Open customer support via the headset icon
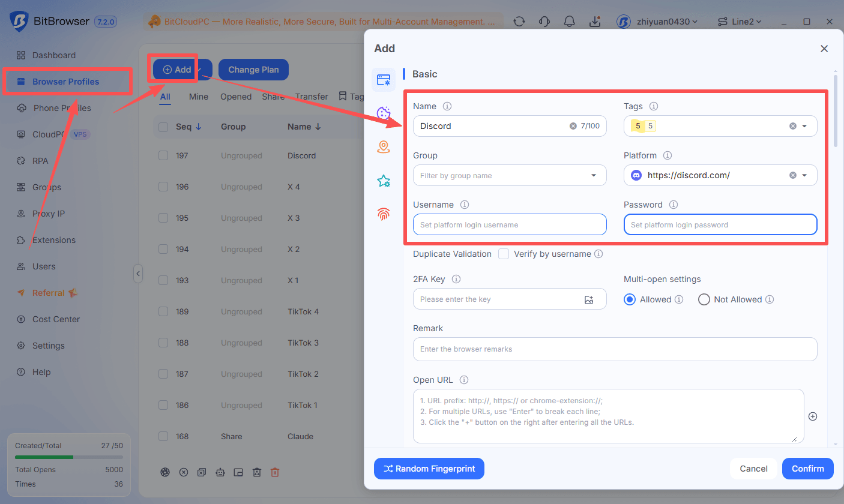The width and height of the screenshot is (844, 504). pyautogui.click(x=544, y=22)
